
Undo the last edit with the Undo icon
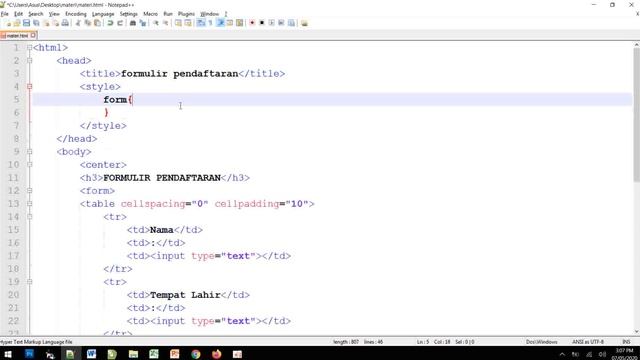point(110,23)
